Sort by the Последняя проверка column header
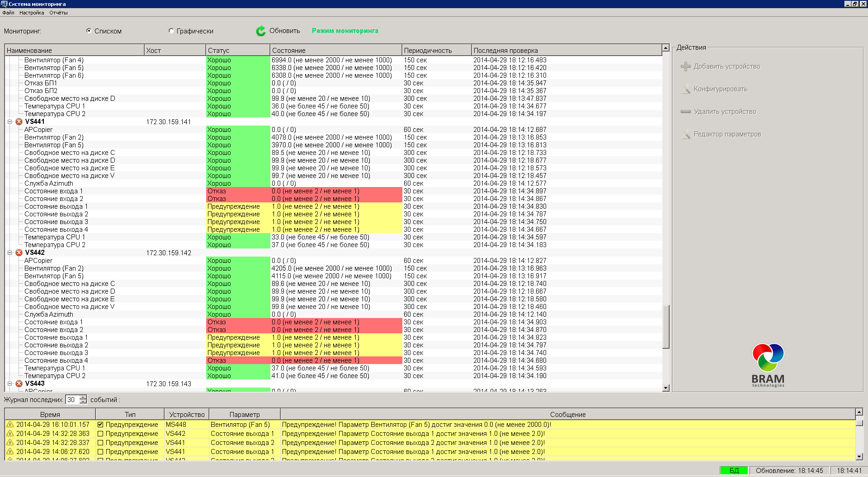Screen dimensions: 868x477 (566, 50)
